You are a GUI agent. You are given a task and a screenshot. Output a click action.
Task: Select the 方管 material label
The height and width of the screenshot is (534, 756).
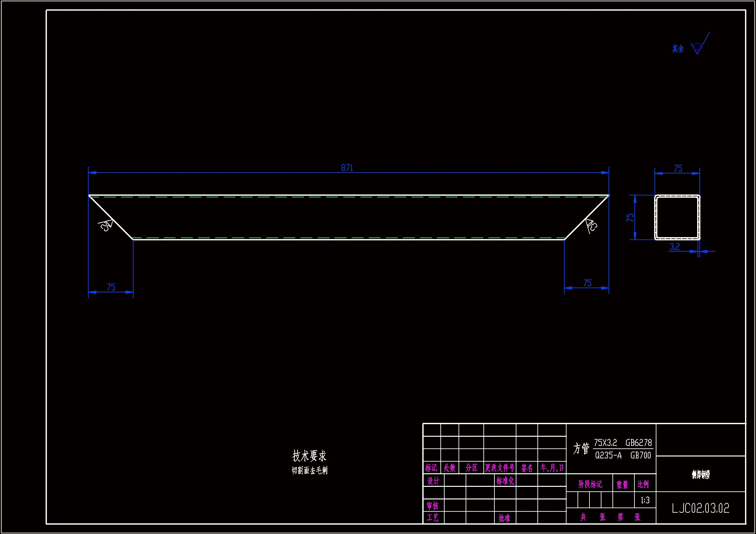point(581,448)
